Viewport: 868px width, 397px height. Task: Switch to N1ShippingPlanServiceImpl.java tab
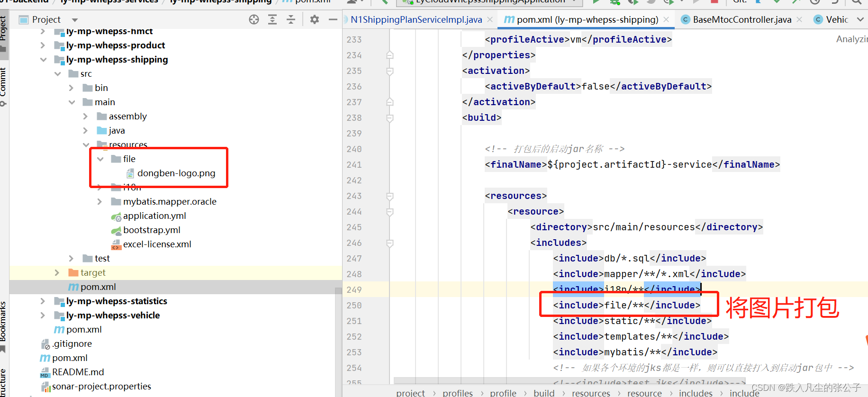(416, 19)
